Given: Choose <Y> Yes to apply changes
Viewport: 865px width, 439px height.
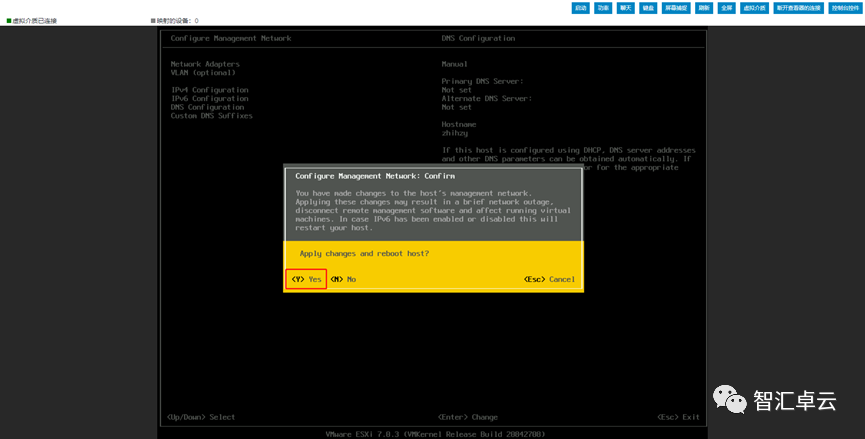Looking at the screenshot, I should pyautogui.click(x=306, y=279).
